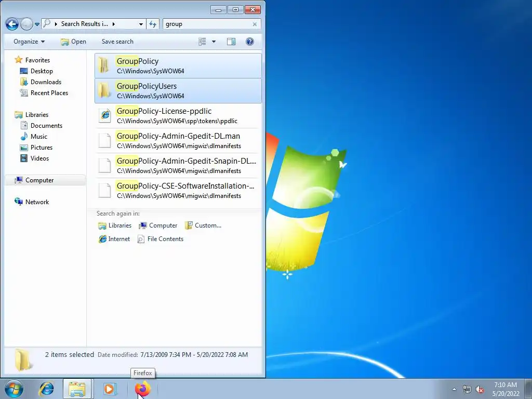532x399 pixels.
Task: Save search from the toolbar
Action: click(x=117, y=42)
